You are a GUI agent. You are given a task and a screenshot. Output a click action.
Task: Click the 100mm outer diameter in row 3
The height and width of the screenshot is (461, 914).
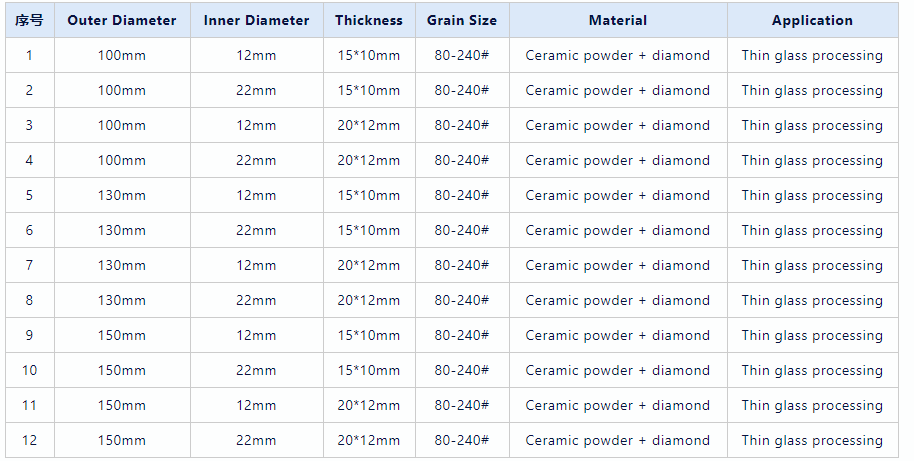[122, 125]
